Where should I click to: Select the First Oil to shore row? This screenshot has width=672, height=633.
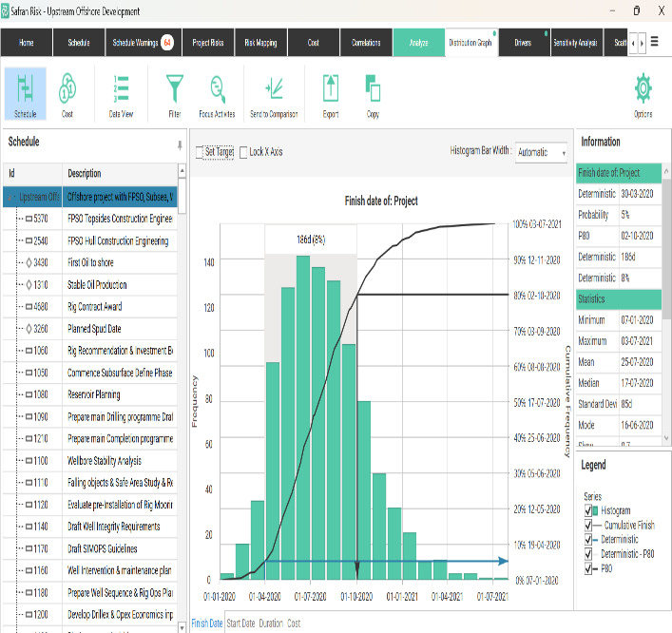pos(90,262)
